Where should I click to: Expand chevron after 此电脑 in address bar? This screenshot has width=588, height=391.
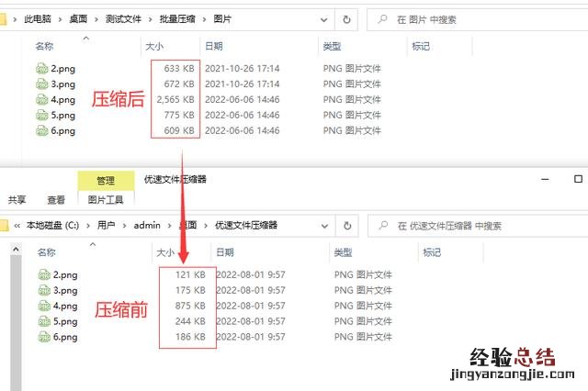(60, 19)
